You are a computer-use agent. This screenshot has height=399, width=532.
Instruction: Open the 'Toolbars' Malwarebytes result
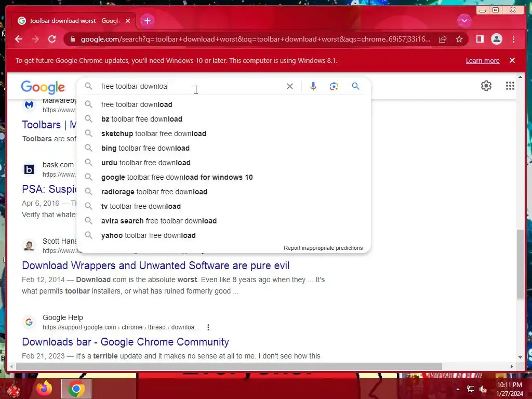[49, 125]
